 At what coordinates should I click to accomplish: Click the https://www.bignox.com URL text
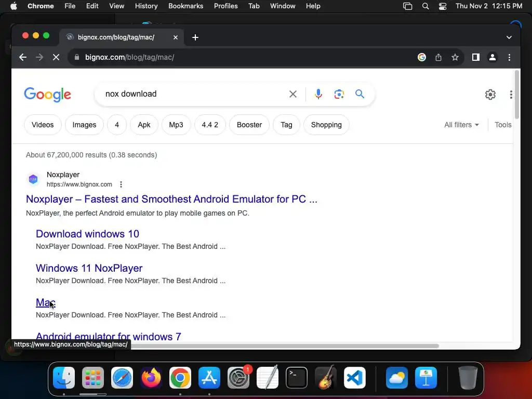tap(79, 184)
